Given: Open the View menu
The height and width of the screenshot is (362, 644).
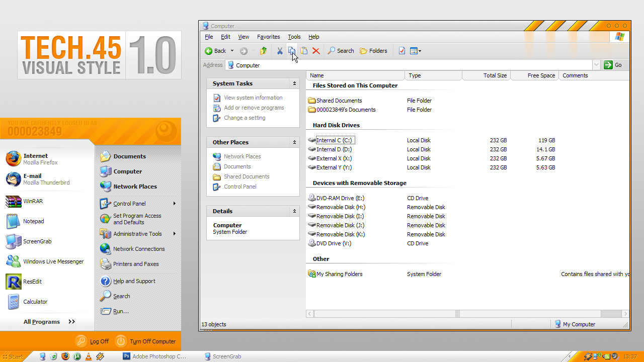Looking at the screenshot, I should click(x=244, y=37).
